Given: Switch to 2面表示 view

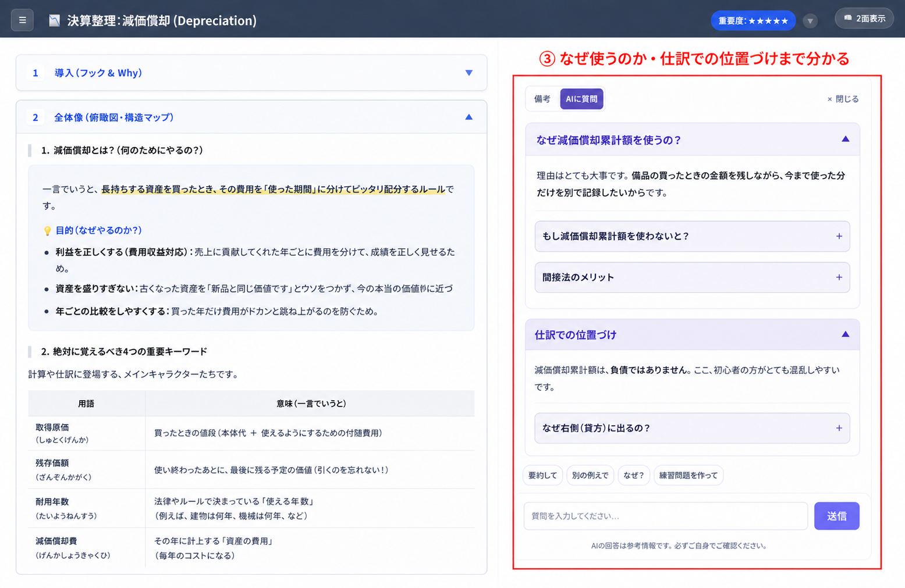Looking at the screenshot, I should (x=864, y=19).
